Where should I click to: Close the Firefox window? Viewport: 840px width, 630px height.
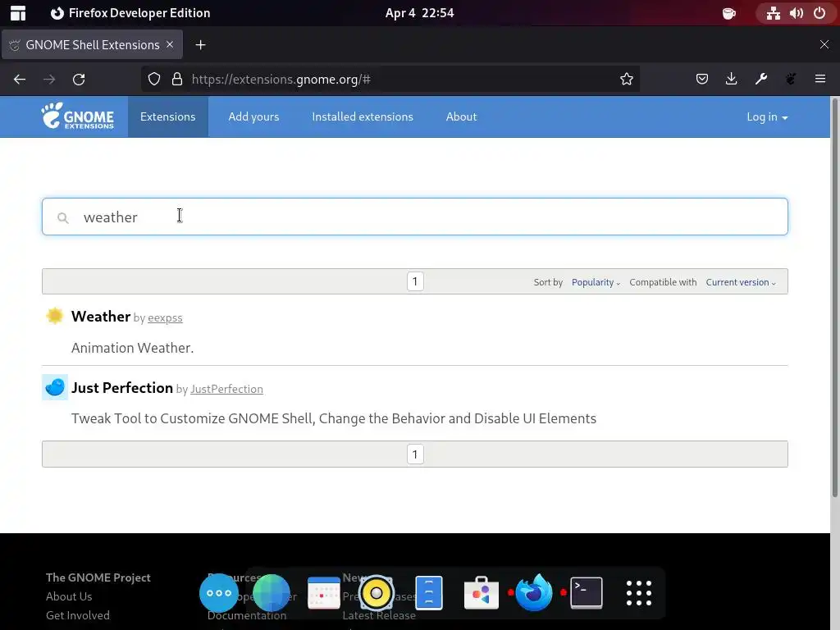[x=824, y=44]
